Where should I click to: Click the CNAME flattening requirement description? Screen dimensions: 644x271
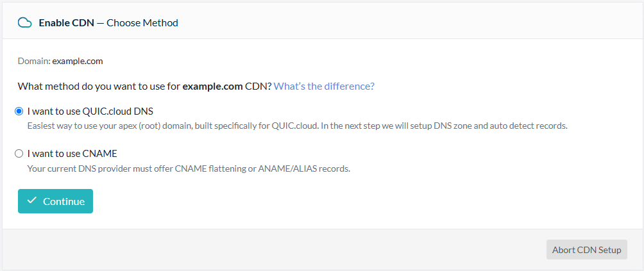[x=189, y=169]
